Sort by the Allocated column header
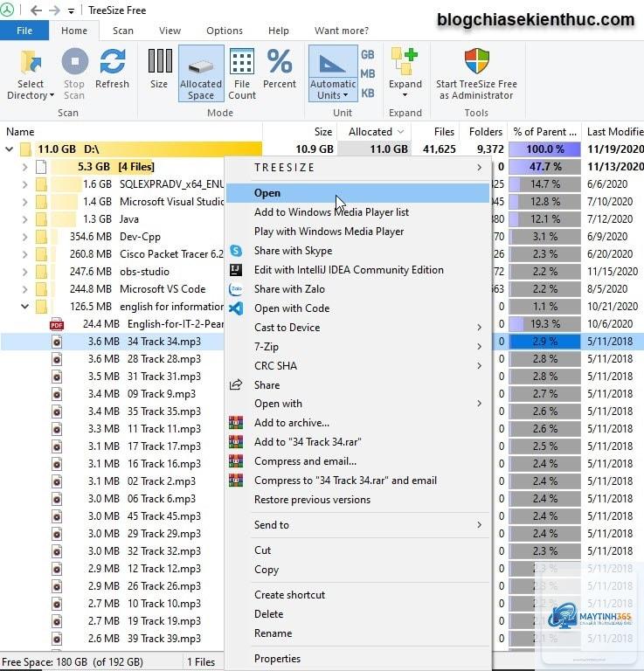 click(374, 131)
